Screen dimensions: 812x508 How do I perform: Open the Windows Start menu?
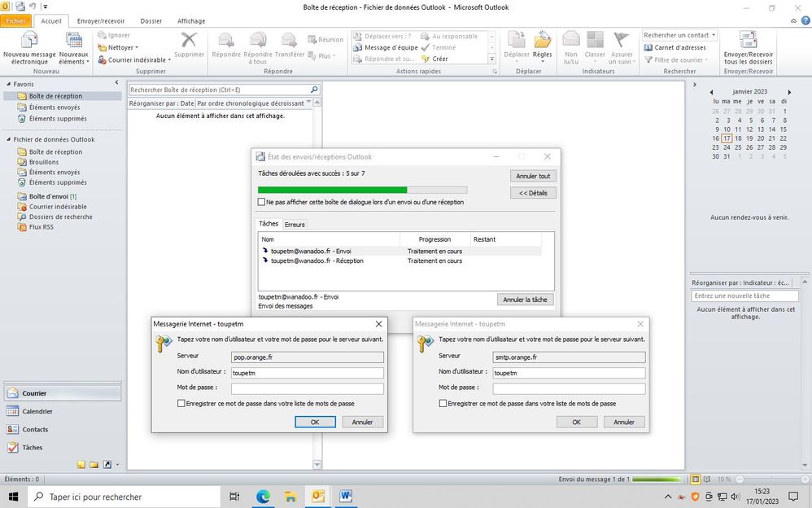click(14, 497)
